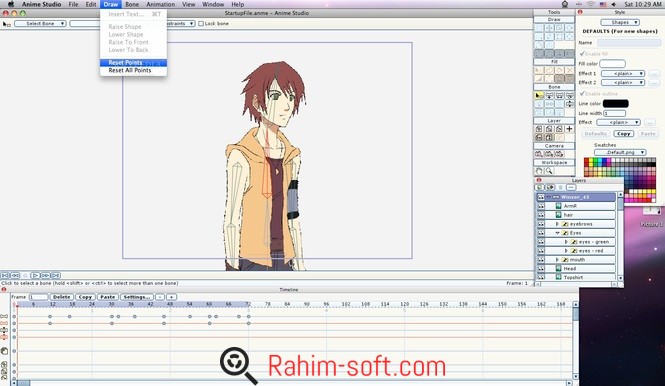This screenshot has height=386, width=665.
Task: Step back one frame in playback controls
Action: click(15, 275)
